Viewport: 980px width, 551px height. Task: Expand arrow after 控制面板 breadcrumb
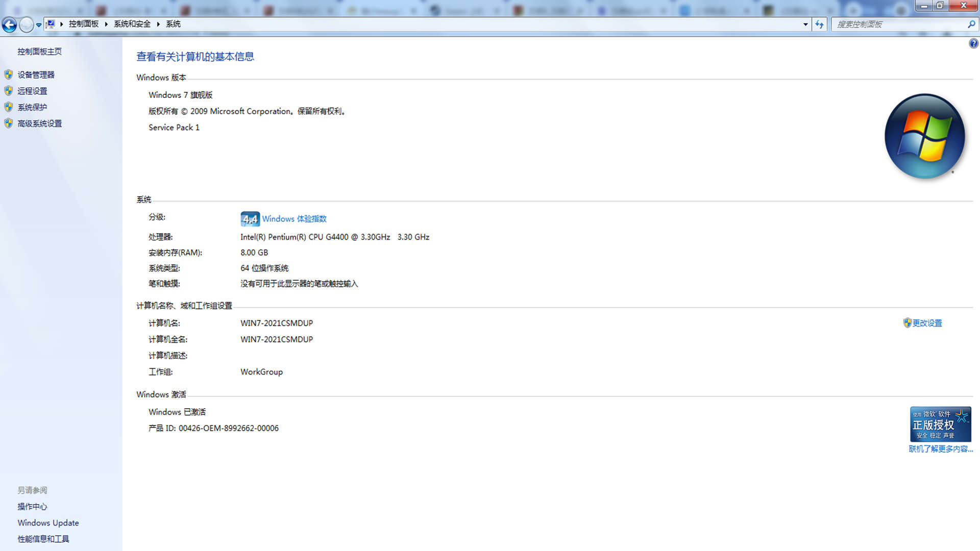tap(106, 24)
